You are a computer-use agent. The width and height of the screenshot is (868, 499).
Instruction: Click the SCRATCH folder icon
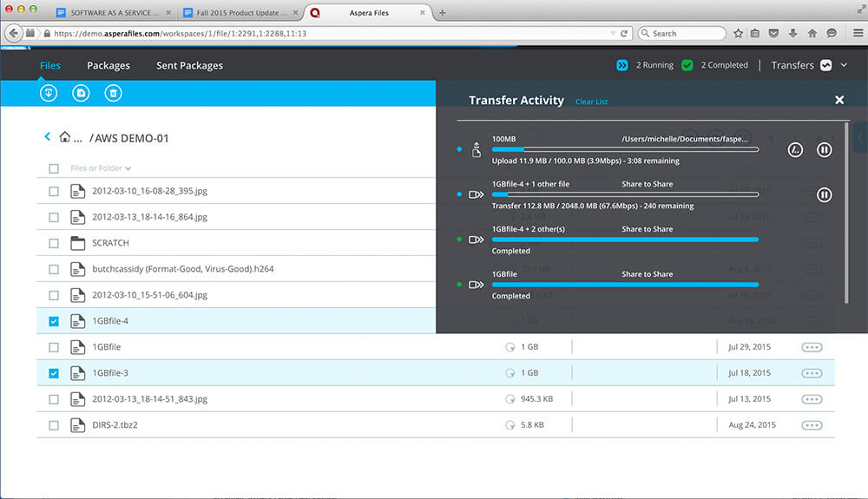click(77, 243)
